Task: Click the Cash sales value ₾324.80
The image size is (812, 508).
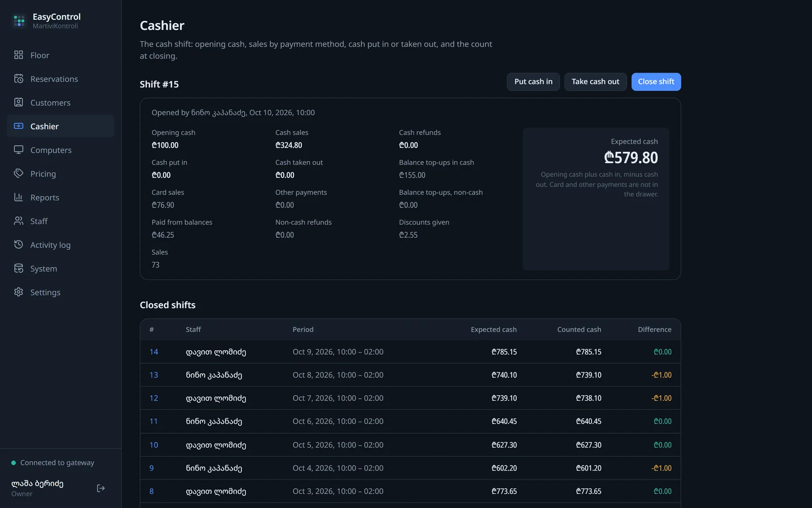Action: click(289, 145)
